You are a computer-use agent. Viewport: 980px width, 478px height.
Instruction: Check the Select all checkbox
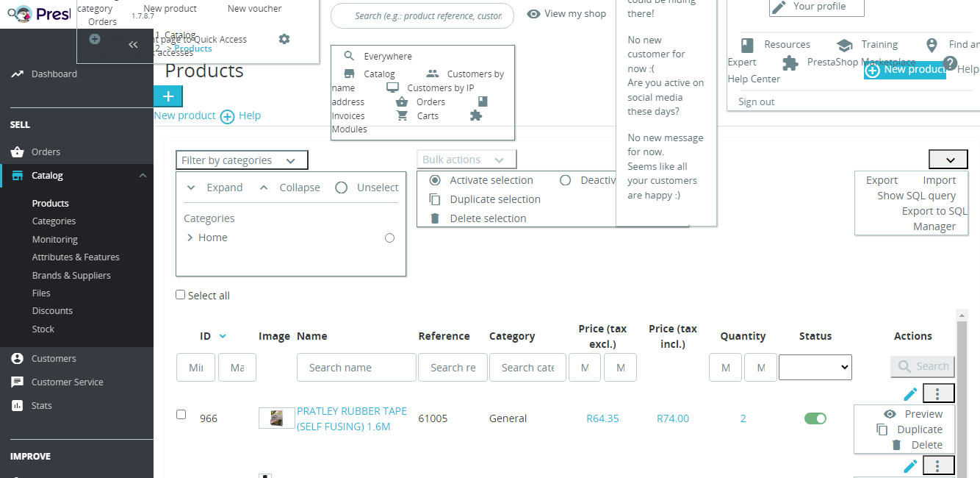181,295
